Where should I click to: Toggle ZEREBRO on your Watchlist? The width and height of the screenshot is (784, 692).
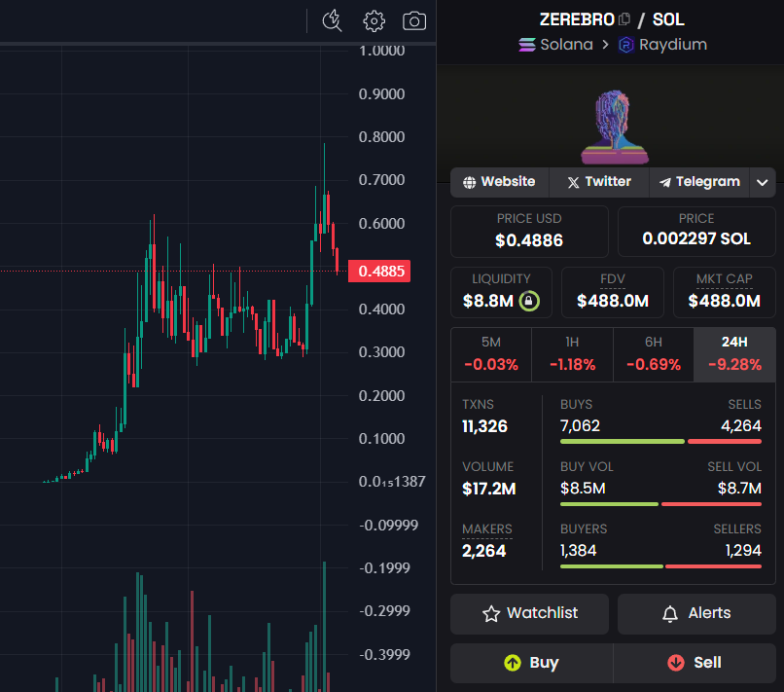click(x=528, y=613)
